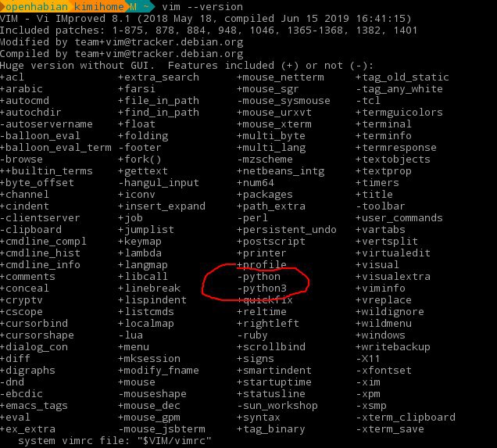Click the -xterm_clipboard feature entry

click(406, 418)
